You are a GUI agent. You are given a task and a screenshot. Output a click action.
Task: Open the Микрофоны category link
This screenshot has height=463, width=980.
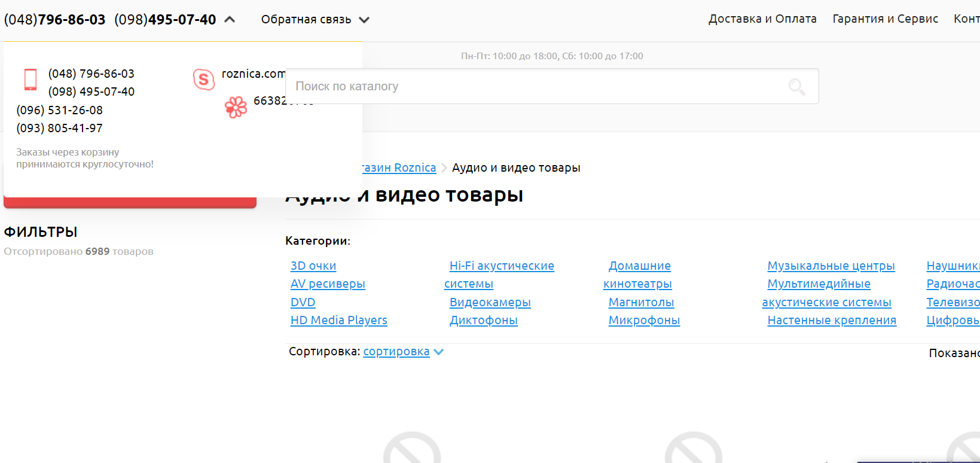tap(644, 321)
